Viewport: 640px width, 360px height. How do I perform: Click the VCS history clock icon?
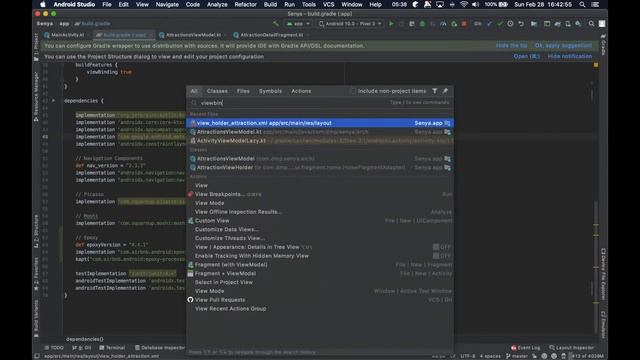click(x=510, y=24)
